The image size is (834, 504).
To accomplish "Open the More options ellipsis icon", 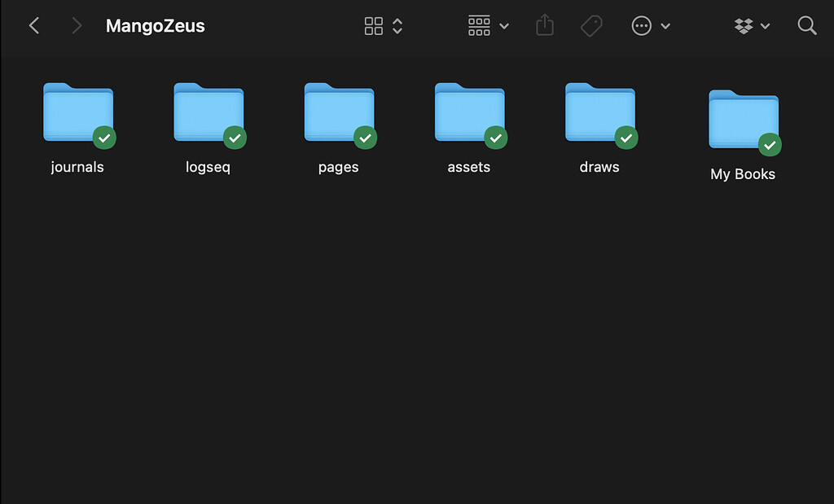I will click(x=643, y=25).
